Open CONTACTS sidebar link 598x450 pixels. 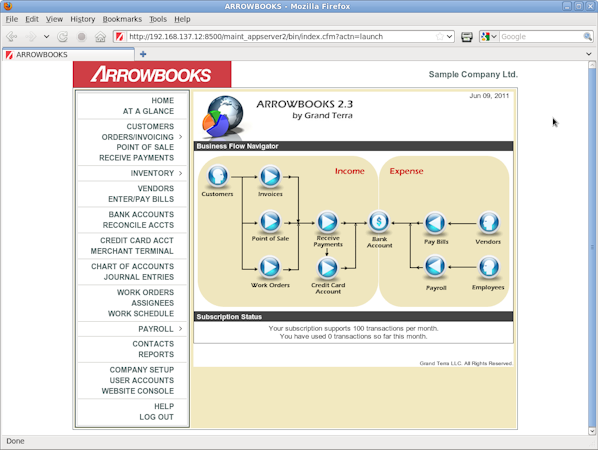click(x=153, y=344)
